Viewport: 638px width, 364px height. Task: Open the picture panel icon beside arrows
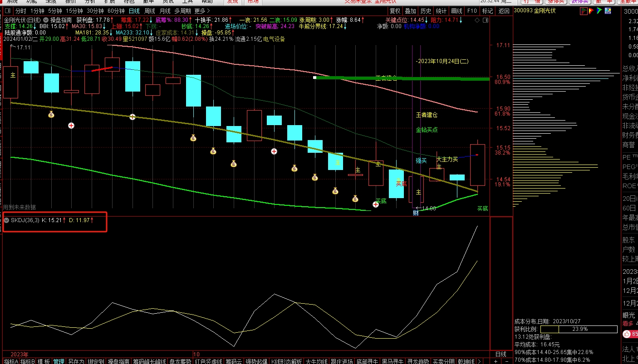608,11
